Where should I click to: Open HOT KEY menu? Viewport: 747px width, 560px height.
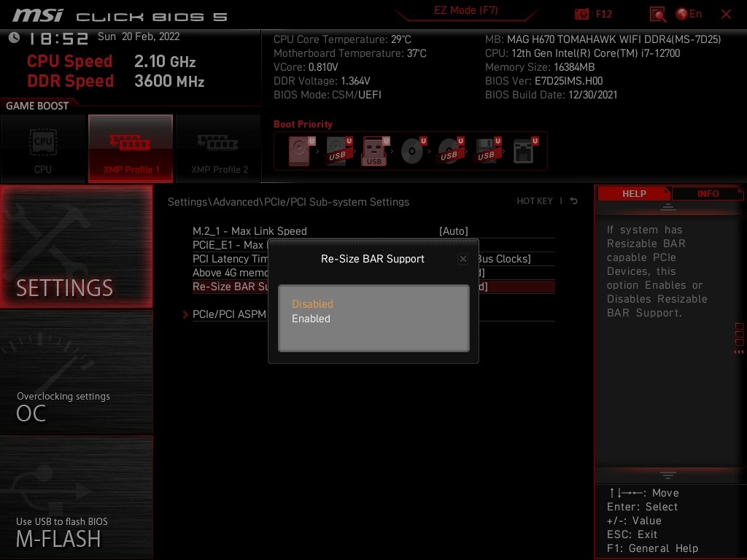click(x=535, y=201)
